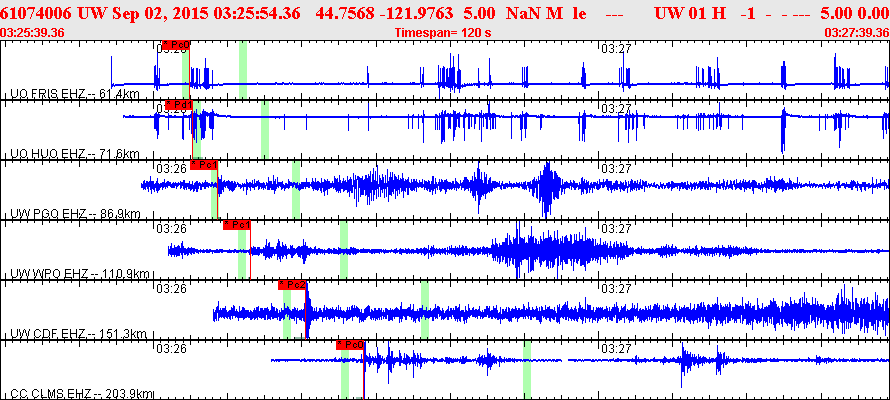
Task: Select the red pick flag on CLMS trace
Action: 350,345
